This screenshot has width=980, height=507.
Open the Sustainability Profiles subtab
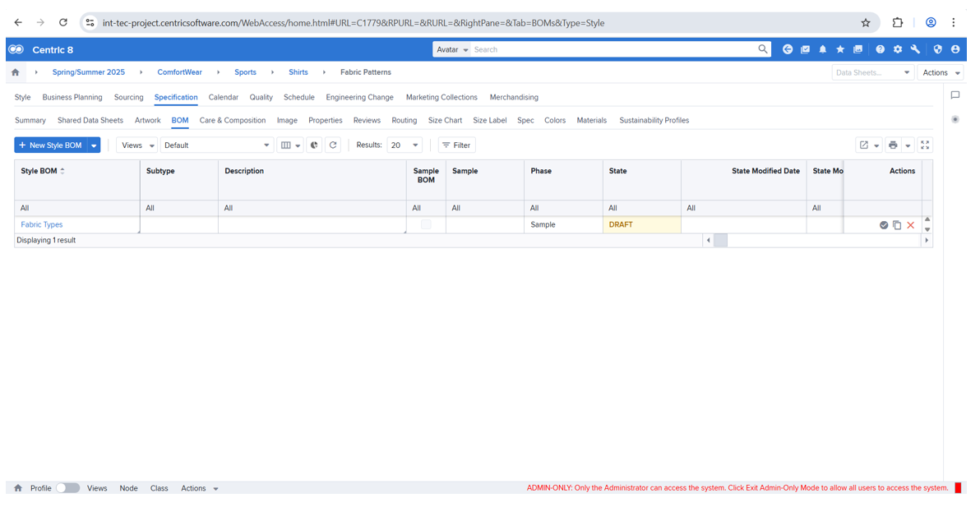click(654, 121)
